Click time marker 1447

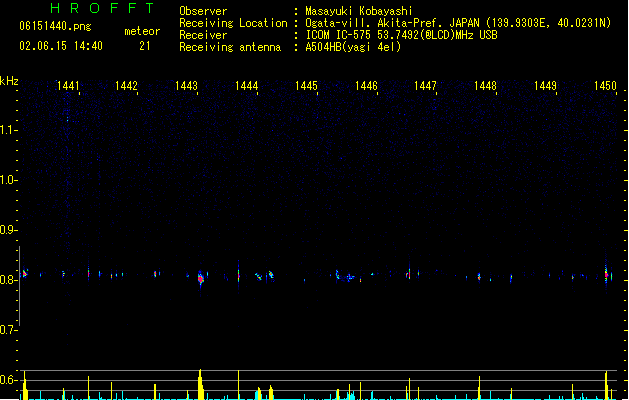(425, 86)
